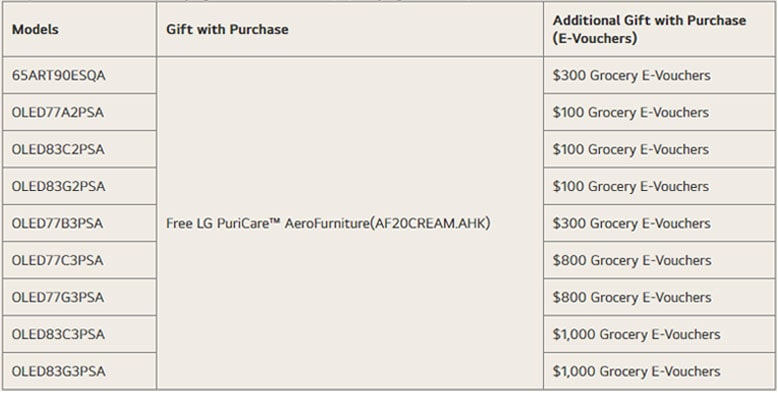Click $1,000 voucher for OLED83C3PSA

(x=637, y=334)
